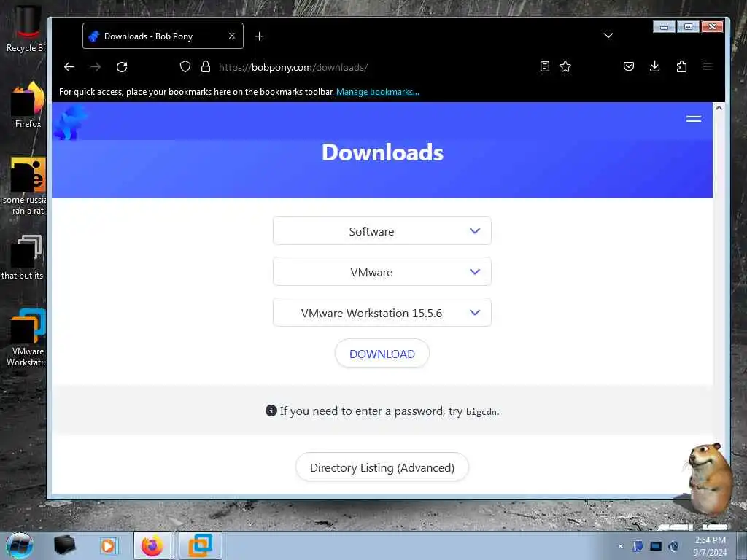Open a new tab with plus button
Viewport: 747px width, 560px height.
[259, 36]
